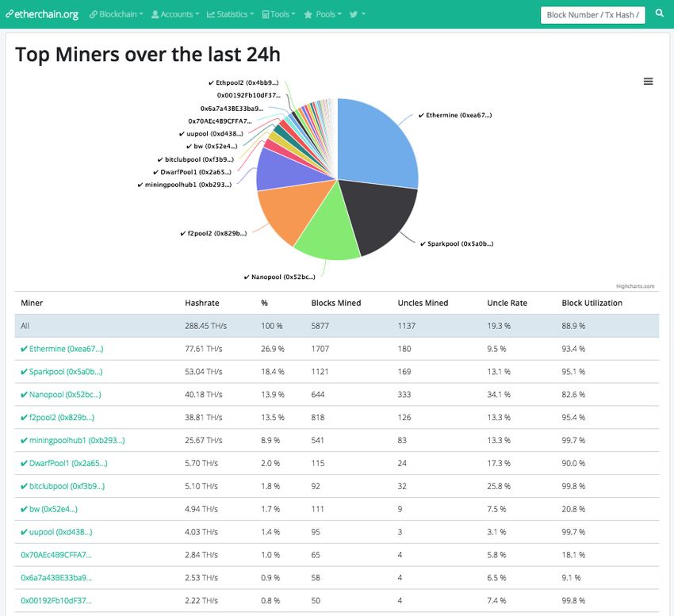Click the Top Miners over the last 24h heading
674x616 pixels.
point(147,55)
